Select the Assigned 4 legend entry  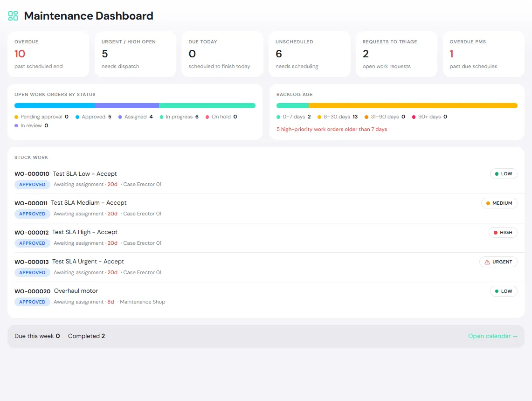[x=135, y=117]
